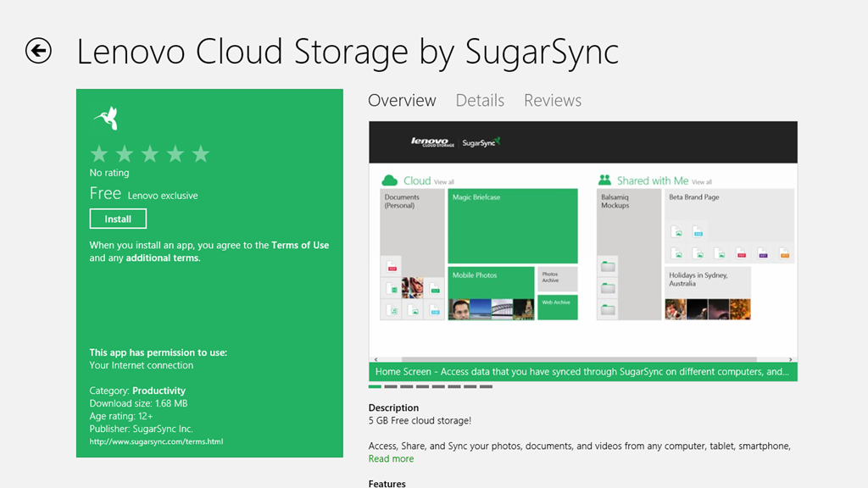Open the sugarsync.com terms URL
This screenshot has height=488, width=868.
tap(156, 441)
